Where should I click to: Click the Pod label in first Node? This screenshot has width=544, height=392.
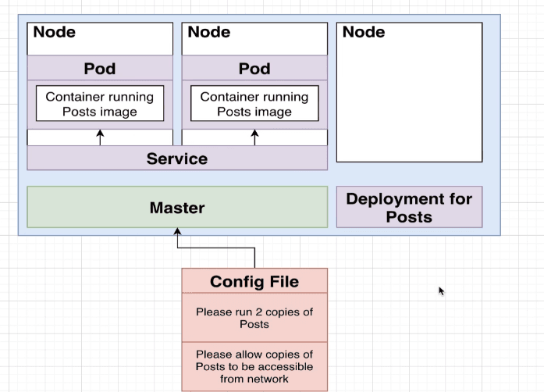100,69
